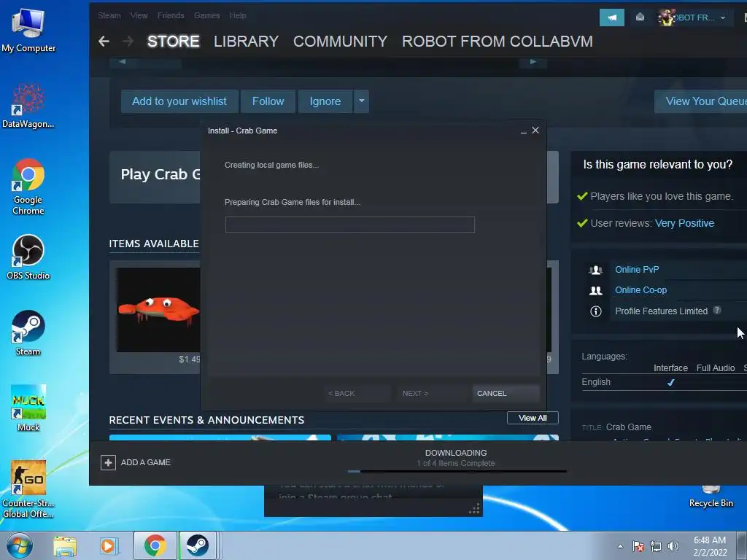Screen dimensions: 747x560
Task: Click the volume speaker tray icon
Action: [673, 546]
